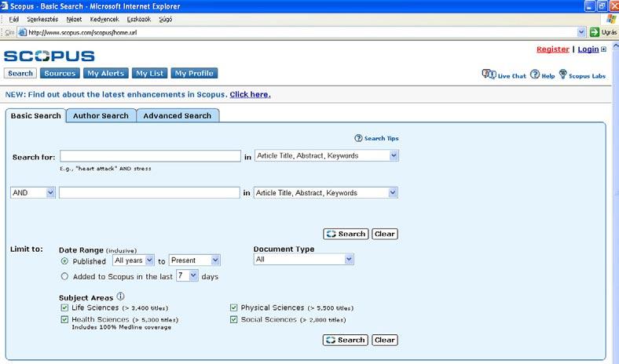Click the Search navigation tab
Screen dimensions: 619x364
point(20,74)
